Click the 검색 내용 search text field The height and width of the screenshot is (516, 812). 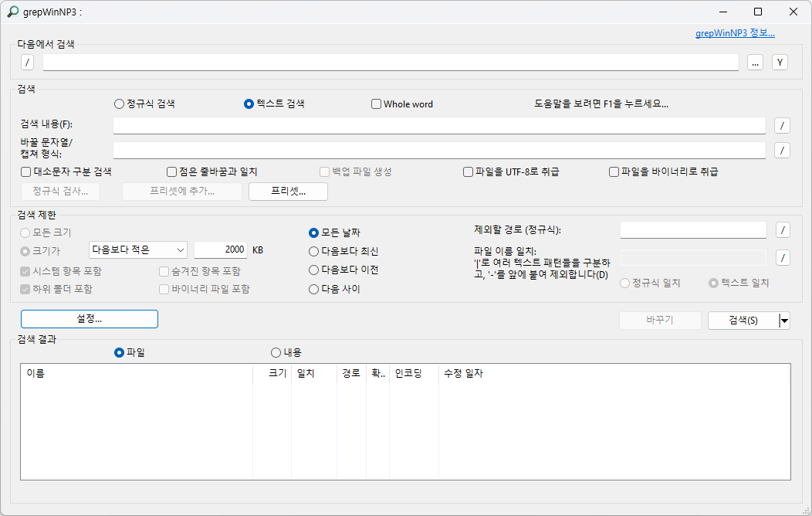(x=439, y=125)
